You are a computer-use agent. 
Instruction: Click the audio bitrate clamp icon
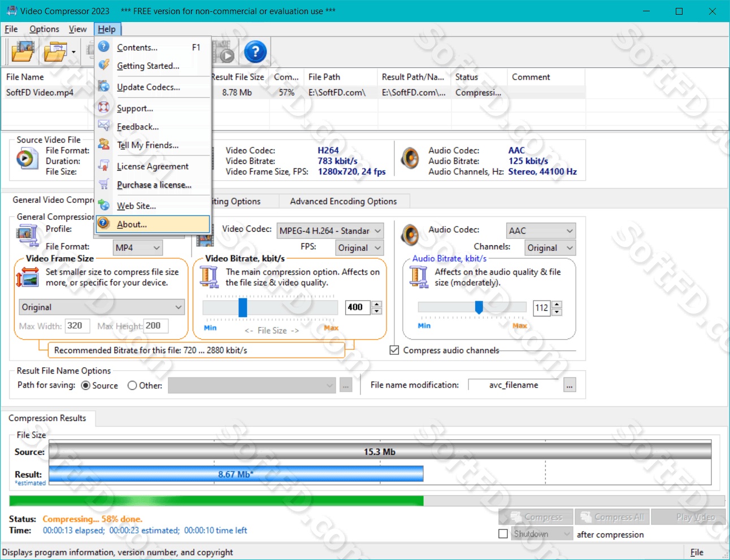coord(419,277)
